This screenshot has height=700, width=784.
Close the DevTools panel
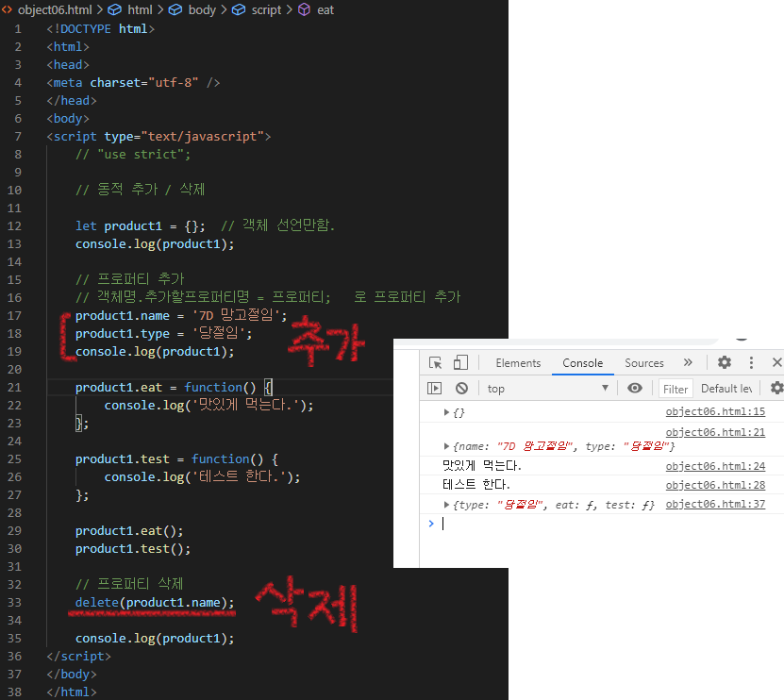pos(777,362)
